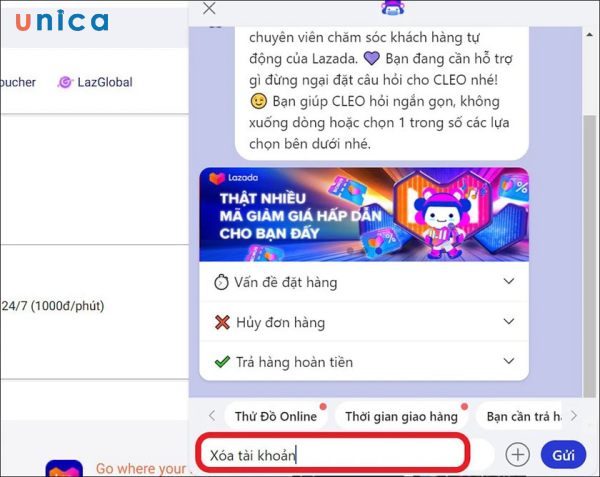This screenshot has width=600, height=477.
Task: Click the CLEO bot avatar icon
Action: point(393,8)
